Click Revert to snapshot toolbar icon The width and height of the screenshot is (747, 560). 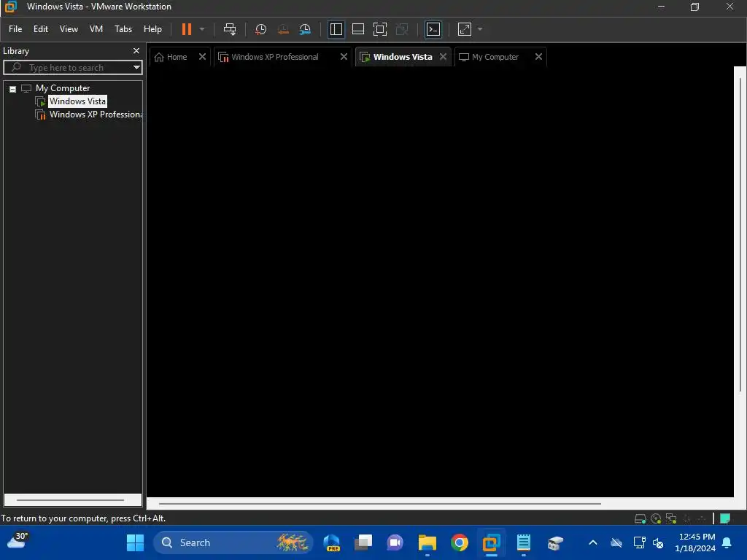coord(283,29)
